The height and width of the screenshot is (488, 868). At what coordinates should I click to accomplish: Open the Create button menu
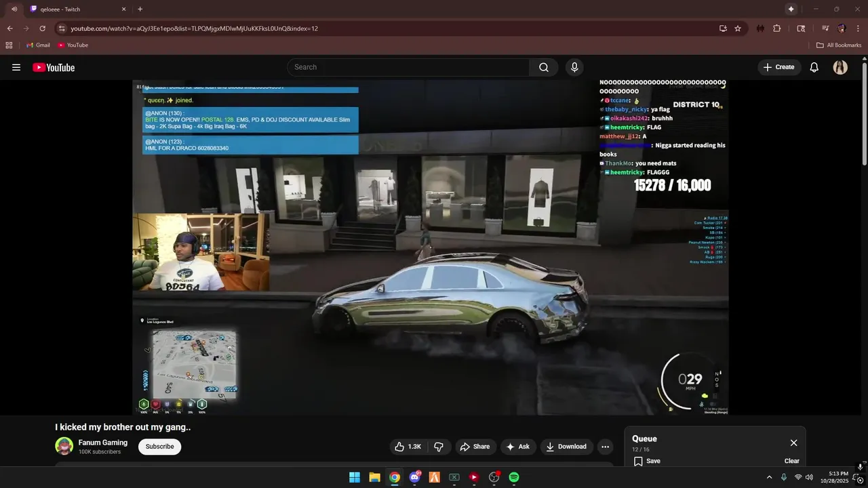(x=778, y=67)
